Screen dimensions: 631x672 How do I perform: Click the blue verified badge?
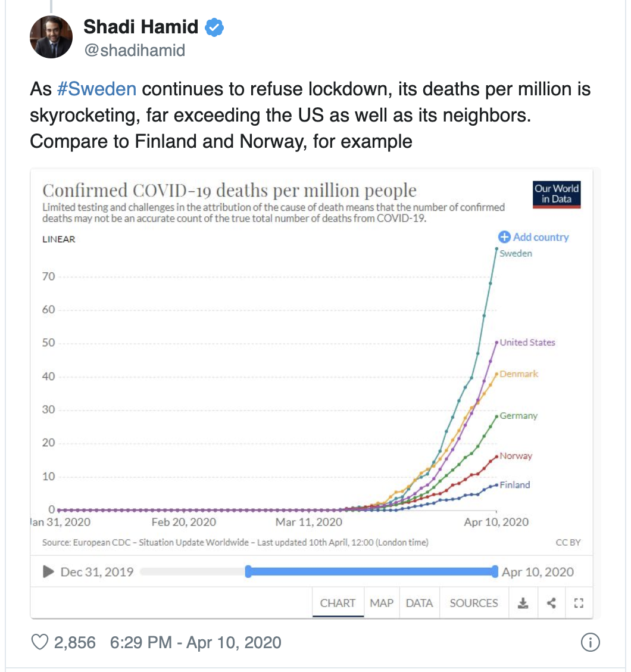point(215,27)
